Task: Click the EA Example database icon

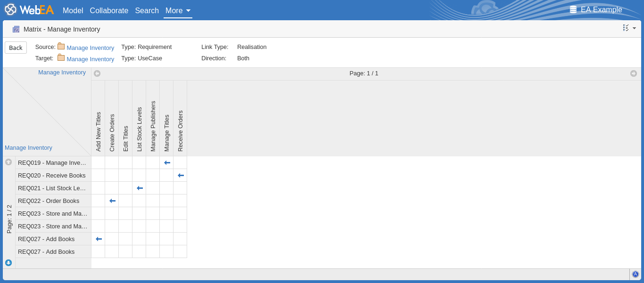Action: 573,10
